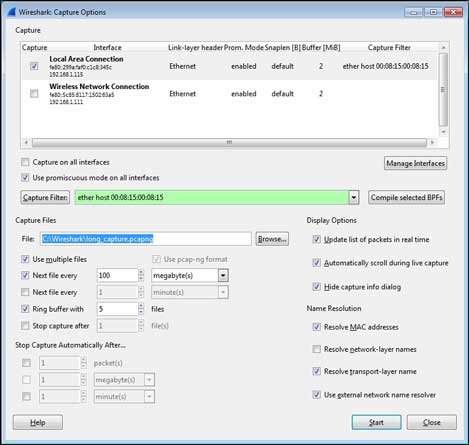The image size is (469, 445).
Task: Click the interface list scroll-up arrow
Action: (443, 48)
